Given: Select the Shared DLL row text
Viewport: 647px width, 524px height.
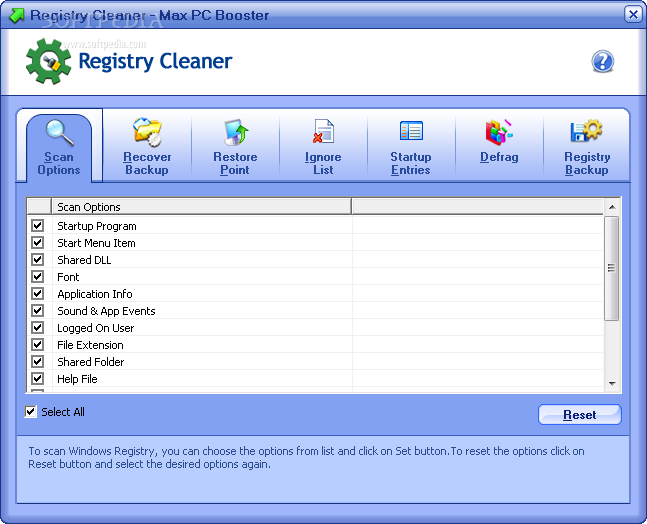Looking at the screenshot, I should 84,260.
